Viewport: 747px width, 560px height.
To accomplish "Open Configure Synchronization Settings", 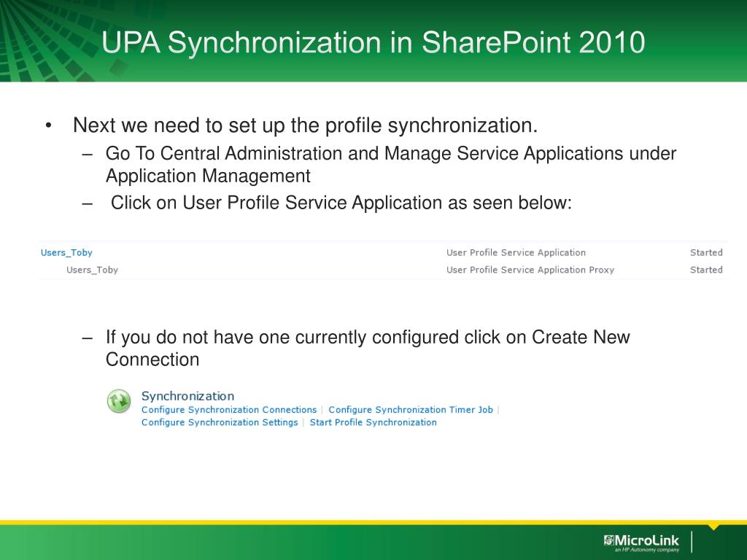I will point(220,422).
